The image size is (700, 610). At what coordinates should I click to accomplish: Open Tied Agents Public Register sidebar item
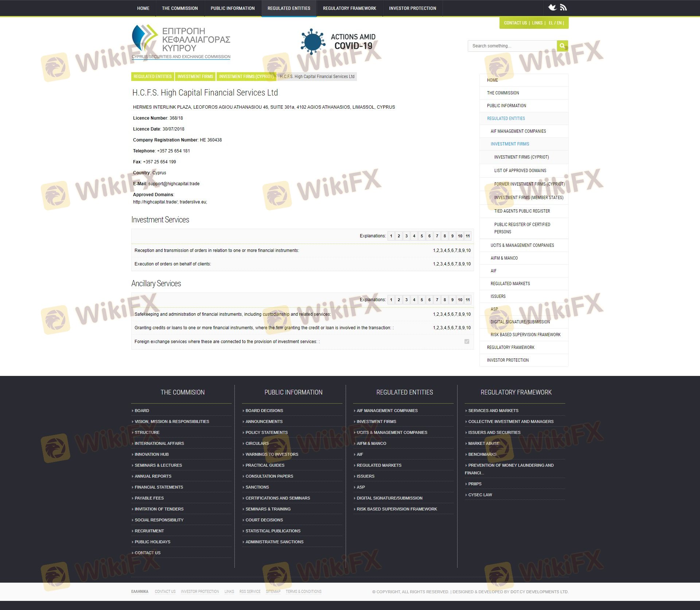tap(522, 211)
